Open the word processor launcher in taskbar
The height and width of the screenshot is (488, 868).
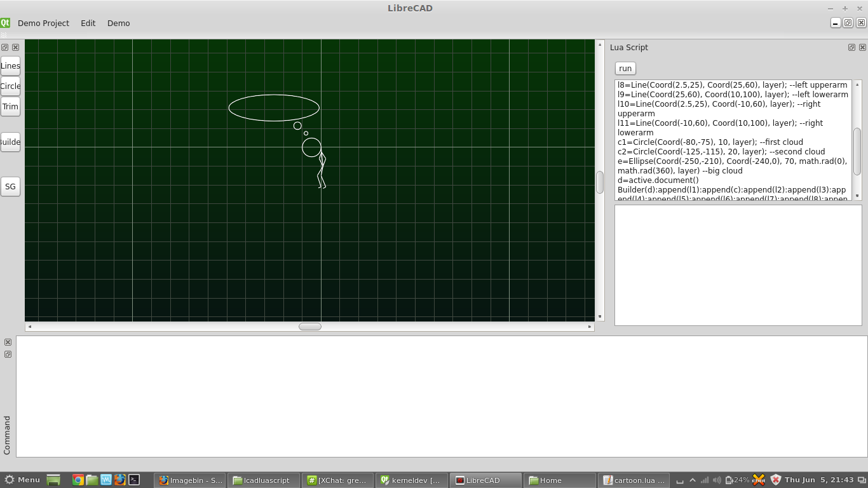click(x=105, y=480)
